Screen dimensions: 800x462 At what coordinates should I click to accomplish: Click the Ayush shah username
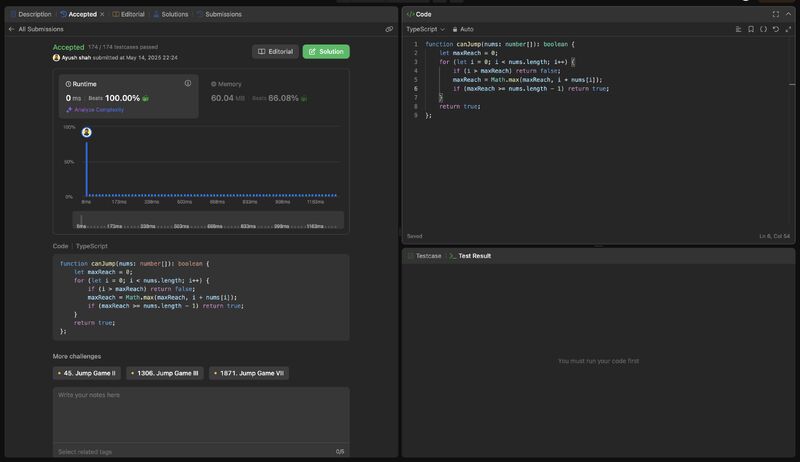click(x=76, y=58)
